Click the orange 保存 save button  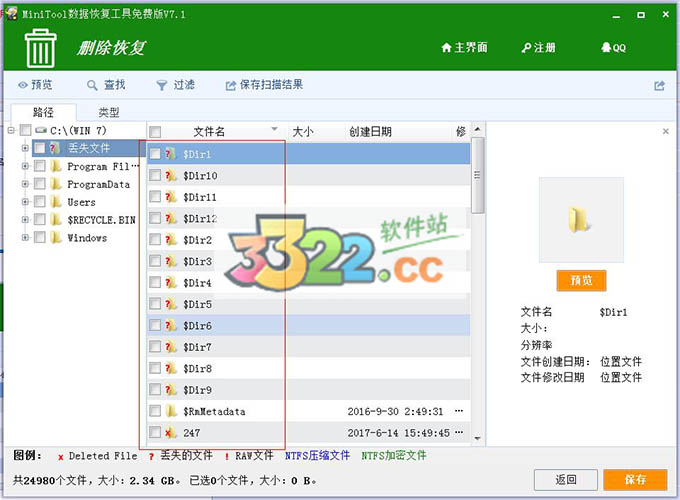[x=635, y=480]
